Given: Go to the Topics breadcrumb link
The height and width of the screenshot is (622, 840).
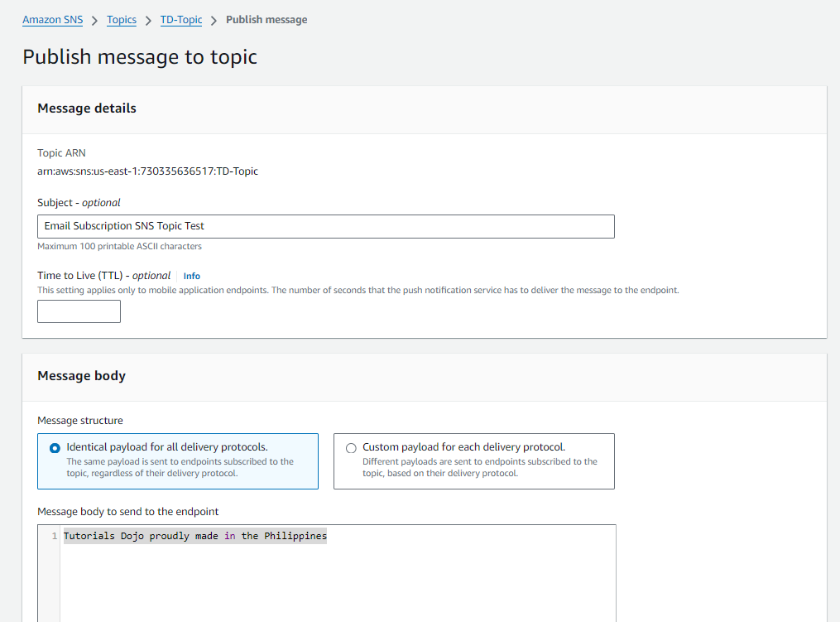Looking at the screenshot, I should pos(122,20).
